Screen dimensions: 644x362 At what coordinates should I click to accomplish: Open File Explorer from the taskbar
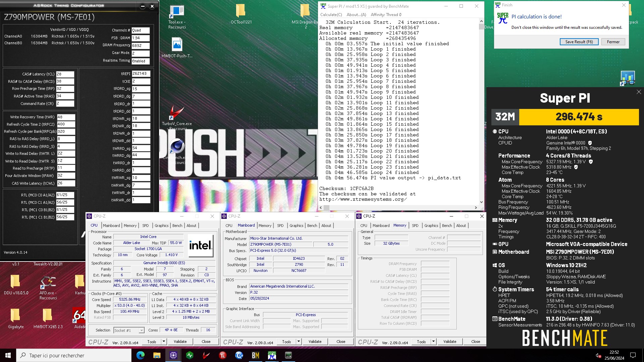tap(157, 355)
